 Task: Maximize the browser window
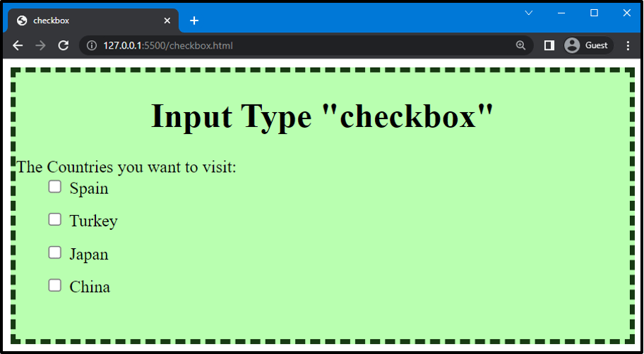pos(594,13)
